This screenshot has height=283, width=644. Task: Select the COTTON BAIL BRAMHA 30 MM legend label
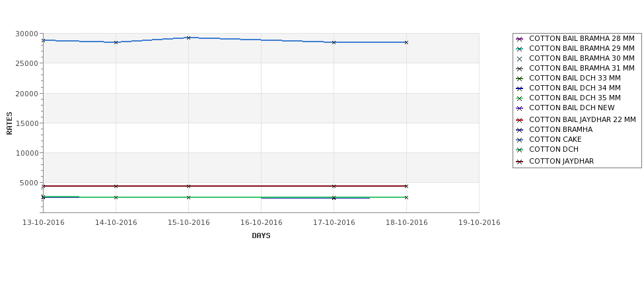581,58
